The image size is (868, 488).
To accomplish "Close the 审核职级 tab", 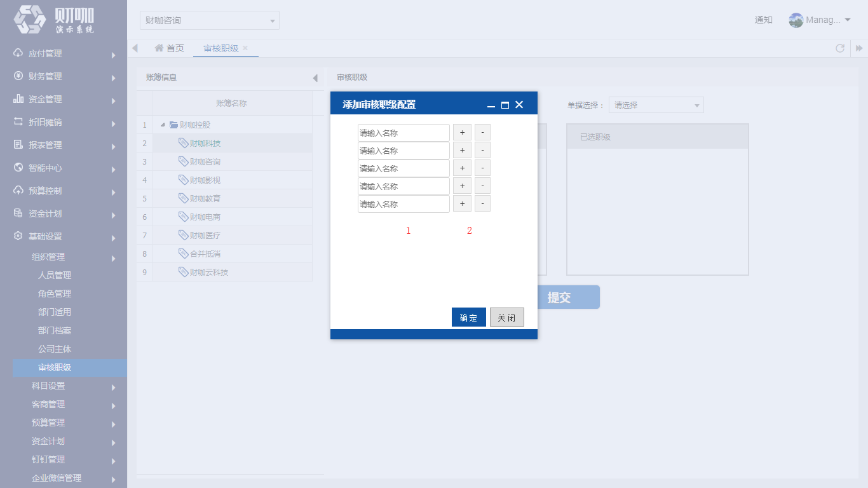I will coord(245,48).
